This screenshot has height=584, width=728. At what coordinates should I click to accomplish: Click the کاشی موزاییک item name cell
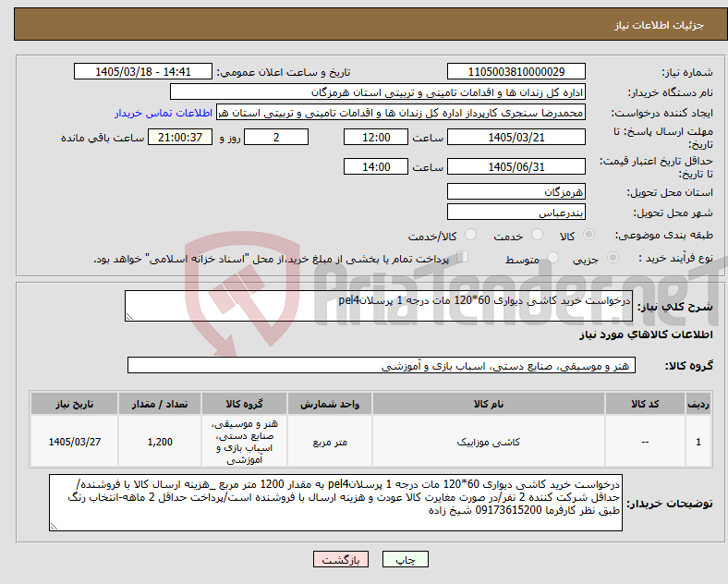tap(489, 442)
